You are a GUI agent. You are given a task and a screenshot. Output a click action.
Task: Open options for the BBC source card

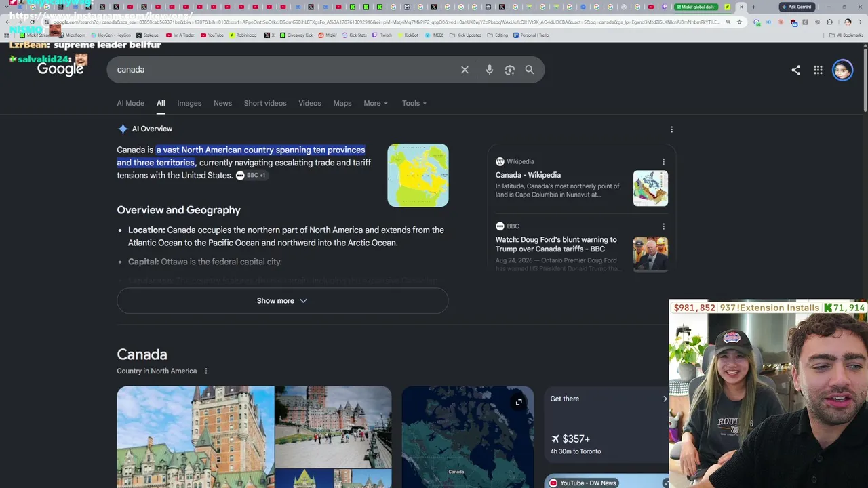(x=663, y=226)
